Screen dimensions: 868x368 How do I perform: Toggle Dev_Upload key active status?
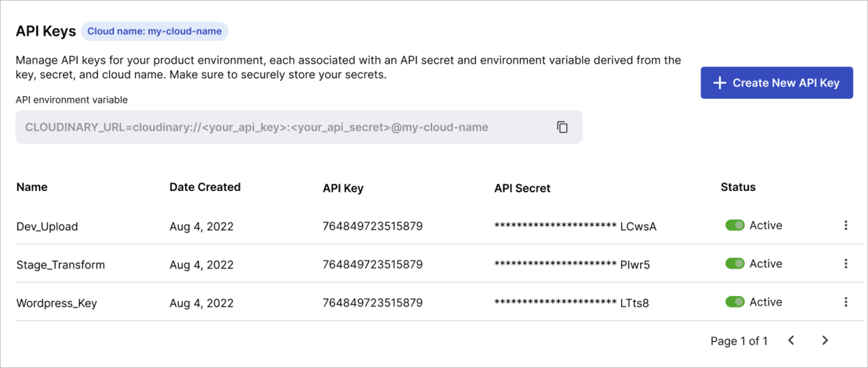(x=734, y=226)
